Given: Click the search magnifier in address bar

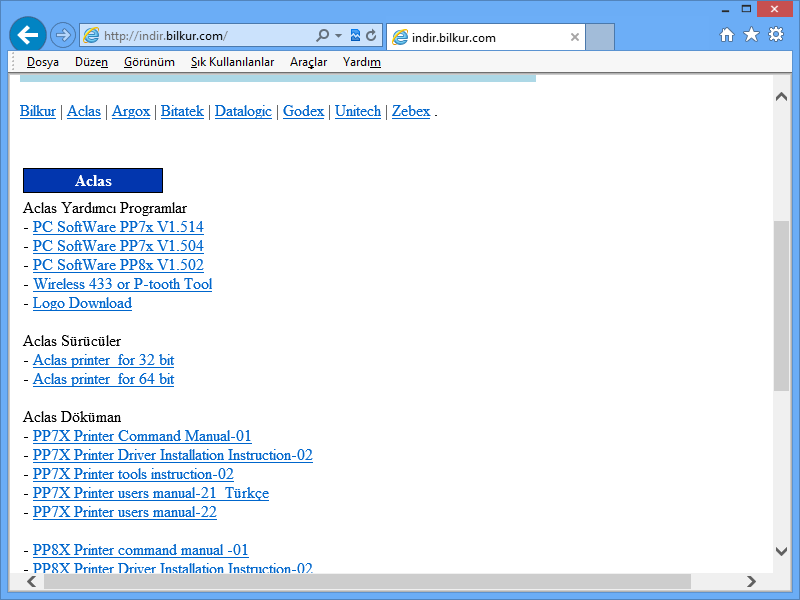Looking at the screenshot, I should tap(322, 35).
